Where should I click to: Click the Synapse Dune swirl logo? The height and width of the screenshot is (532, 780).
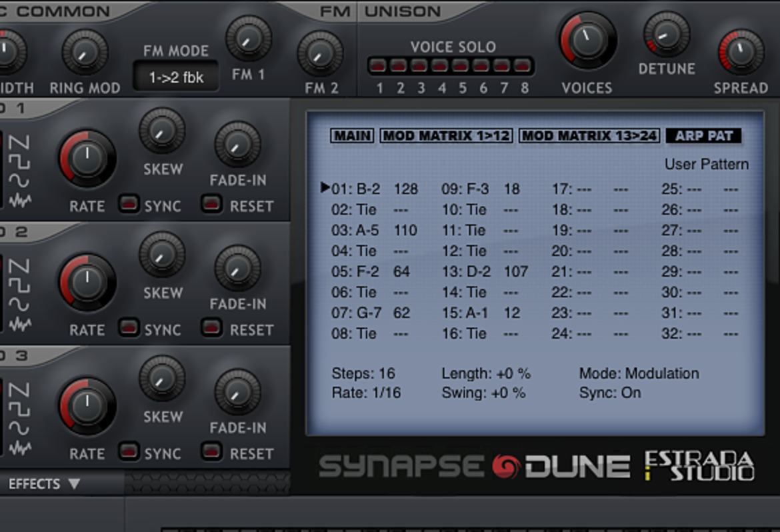506,466
